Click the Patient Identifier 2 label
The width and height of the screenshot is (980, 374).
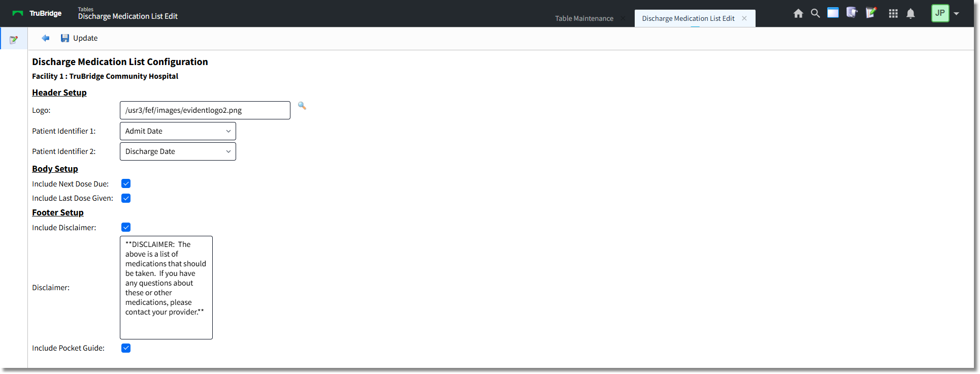(x=63, y=151)
